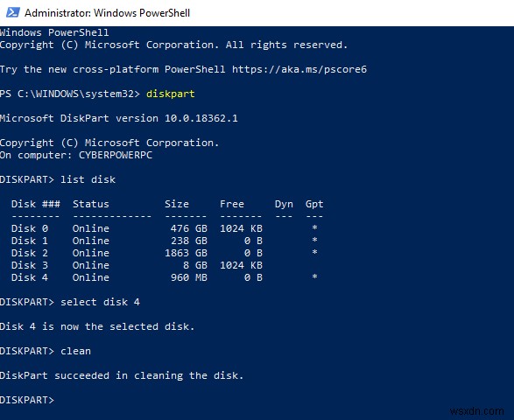Viewport: 514px width, 420px height.
Task: Click the Size column header
Action: 177,204
